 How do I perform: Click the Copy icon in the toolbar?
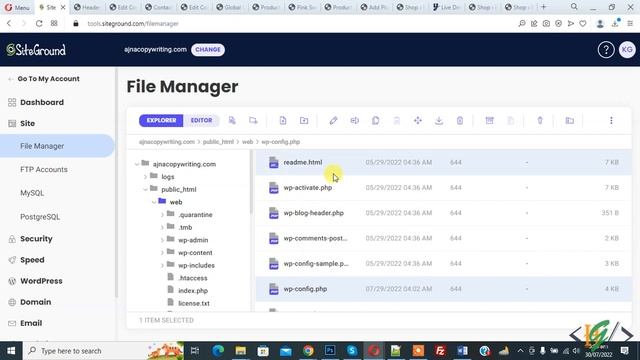point(376,120)
